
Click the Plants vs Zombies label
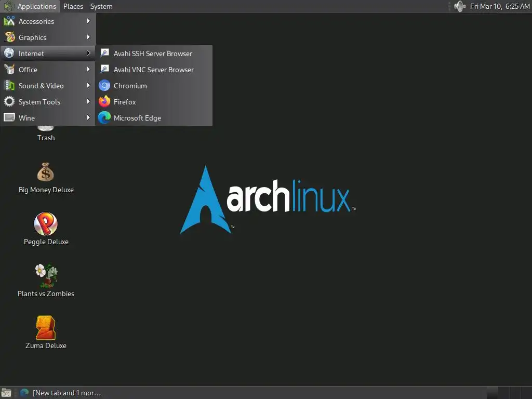click(x=46, y=294)
